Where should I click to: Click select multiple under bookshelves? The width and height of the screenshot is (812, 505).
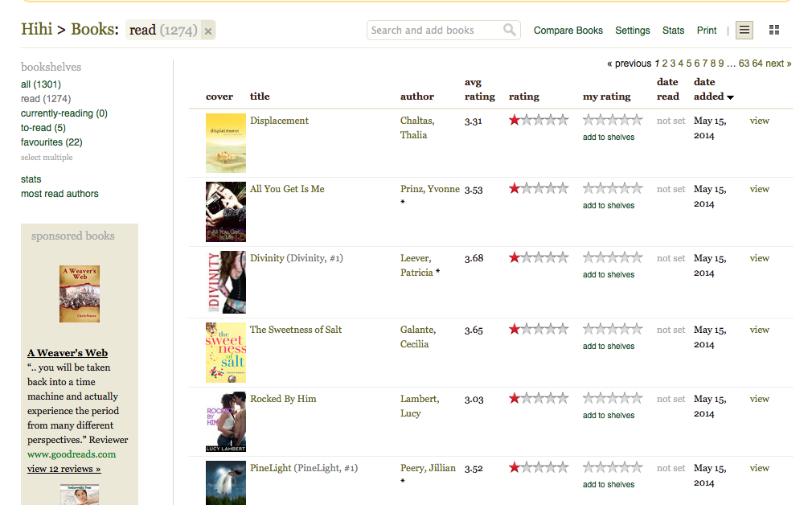pyautogui.click(x=47, y=158)
